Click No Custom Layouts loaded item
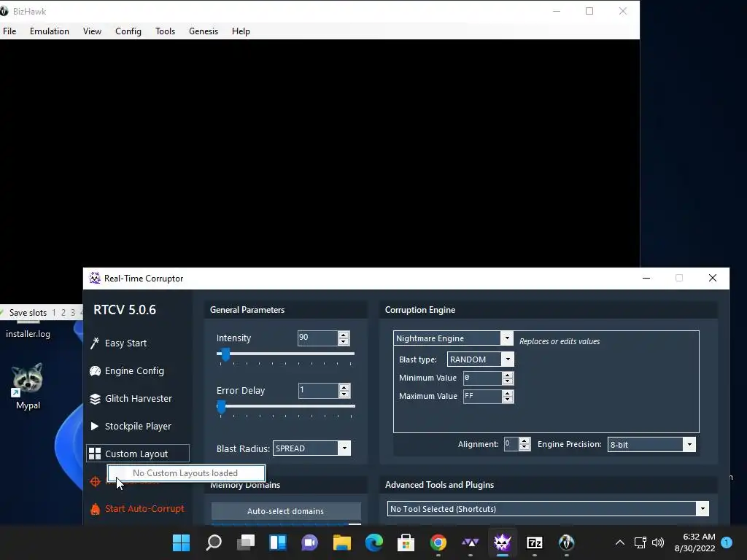The height and width of the screenshot is (560, 747). point(186,472)
